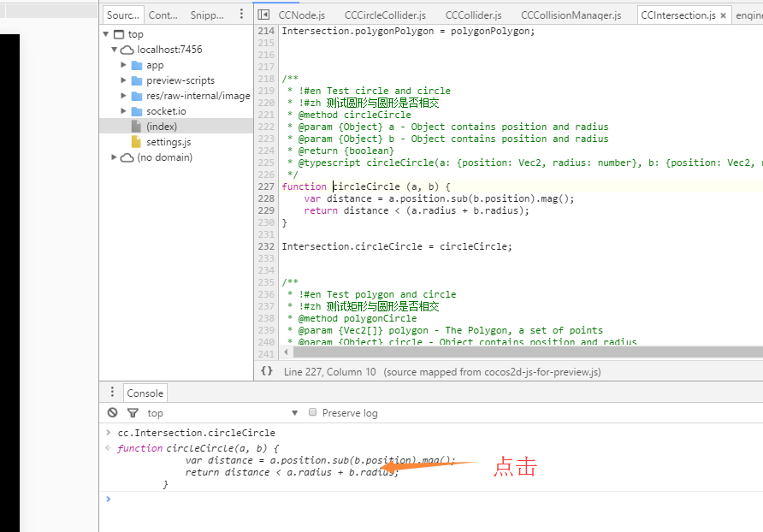The height and width of the screenshot is (532, 763).
Task: Click the top frame icon
Action: [119, 34]
